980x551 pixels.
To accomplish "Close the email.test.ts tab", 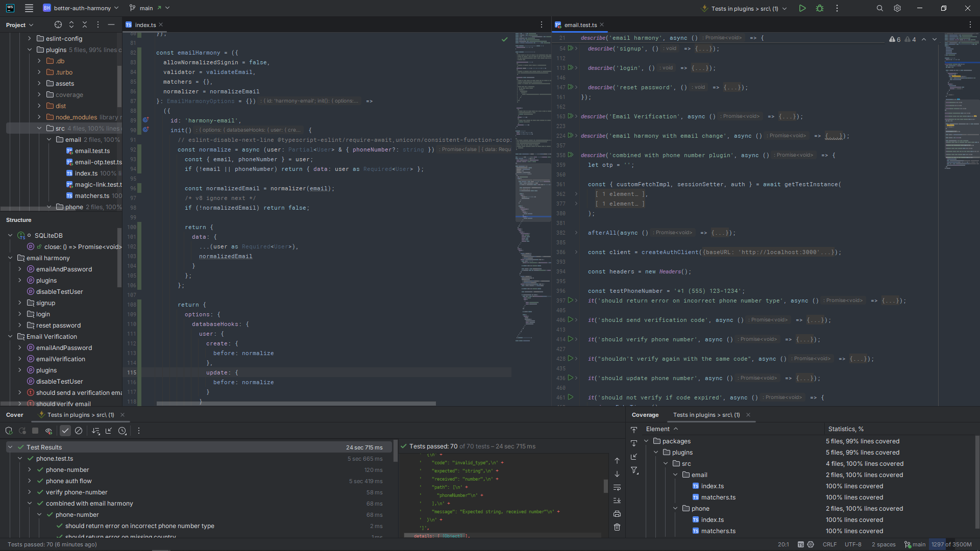I will pyautogui.click(x=602, y=24).
